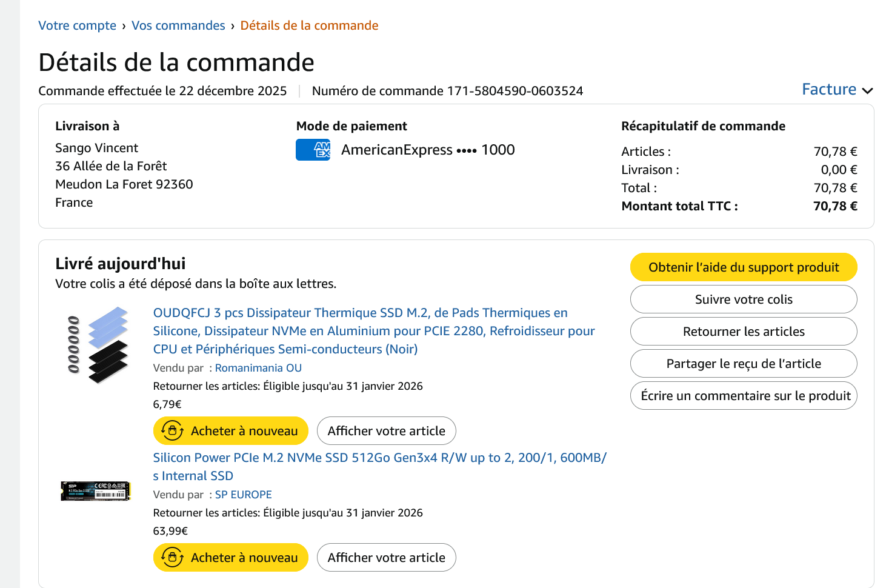Go to Votre compte breadcrumb
Viewport: 886px width, 588px height.
click(77, 25)
